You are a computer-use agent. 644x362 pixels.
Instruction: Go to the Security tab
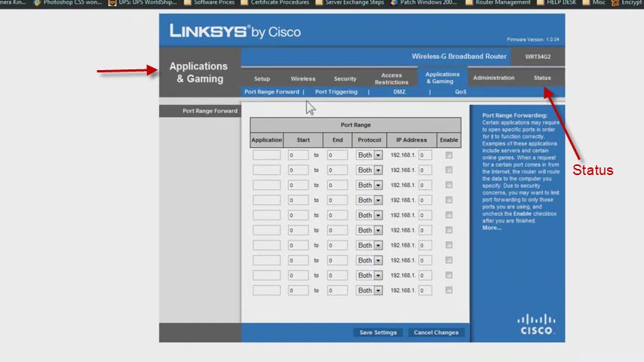345,78
